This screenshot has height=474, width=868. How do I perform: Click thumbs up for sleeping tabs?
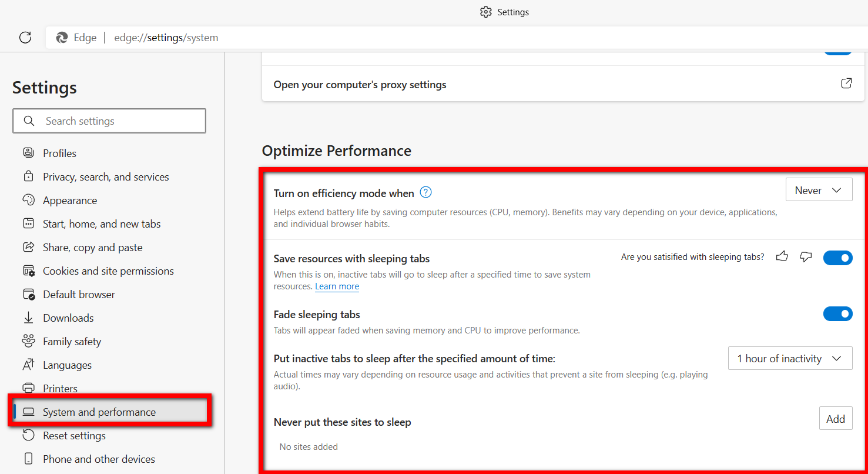[782, 256]
